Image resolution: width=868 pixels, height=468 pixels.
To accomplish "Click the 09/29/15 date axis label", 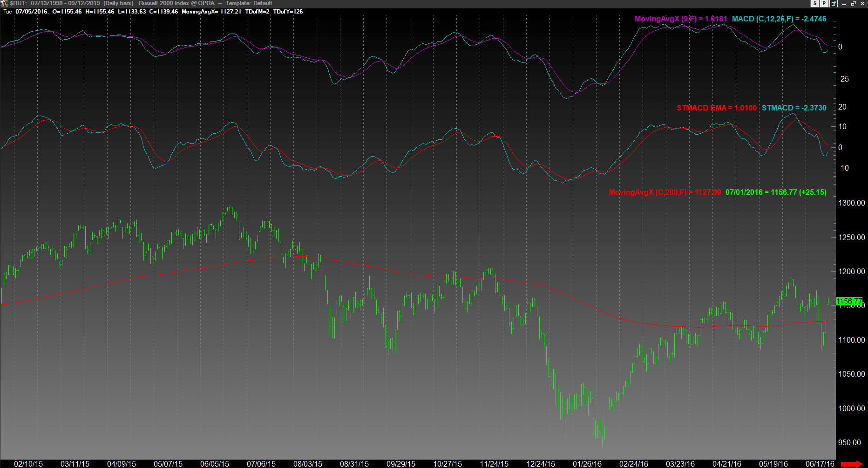I will click(401, 464).
